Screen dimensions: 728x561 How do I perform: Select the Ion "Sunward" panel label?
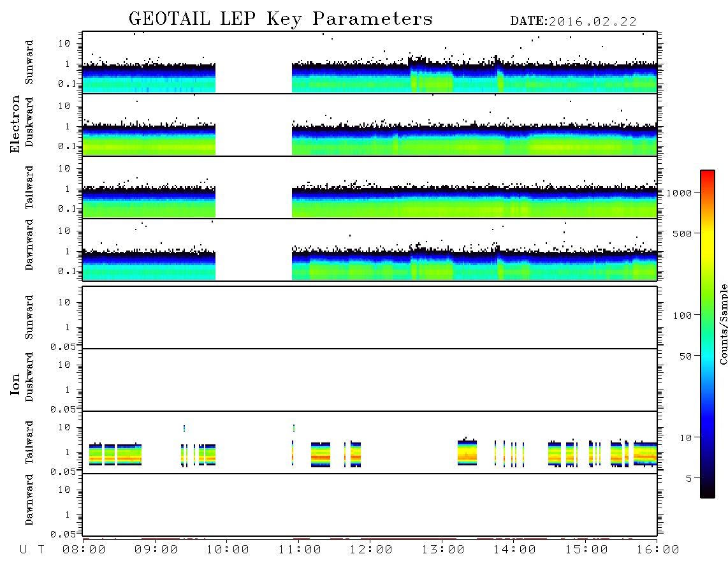click(x=29, y=317)
